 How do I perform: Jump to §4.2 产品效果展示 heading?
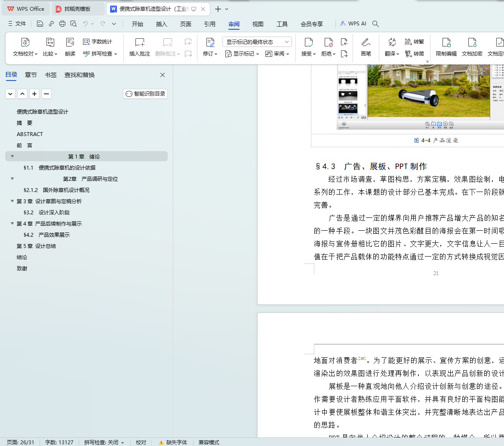(x=46, y=235)
